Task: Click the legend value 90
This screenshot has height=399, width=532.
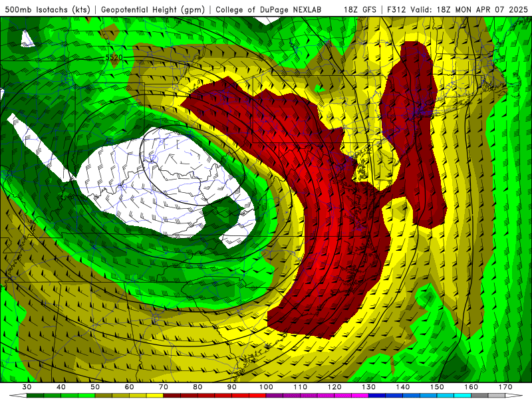Action: click(x=232, y=387)
